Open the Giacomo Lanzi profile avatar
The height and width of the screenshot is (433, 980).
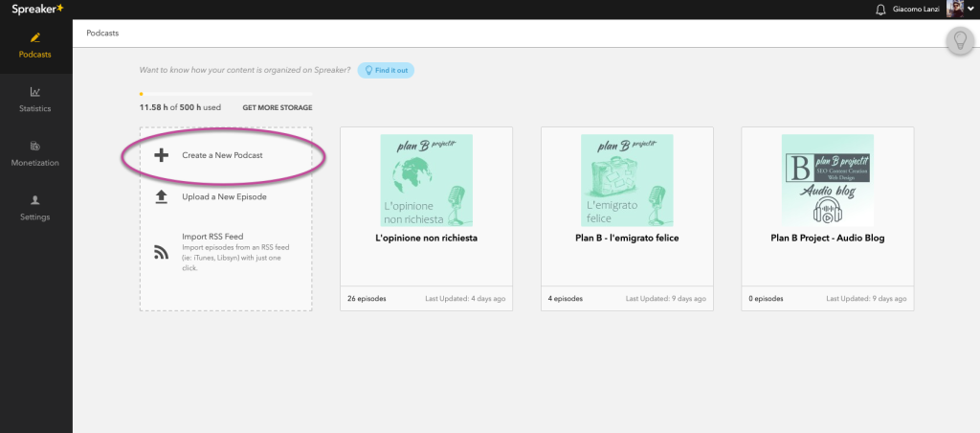[x=954, y=9]
